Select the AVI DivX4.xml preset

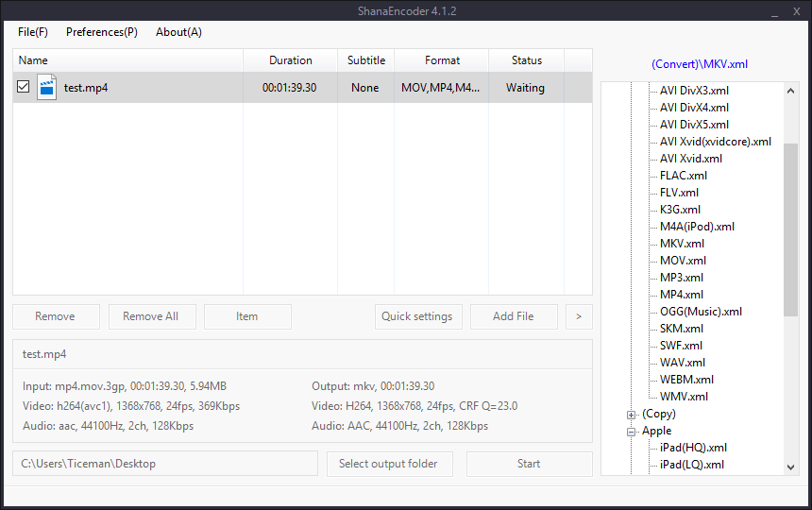[x=694, y=108]
